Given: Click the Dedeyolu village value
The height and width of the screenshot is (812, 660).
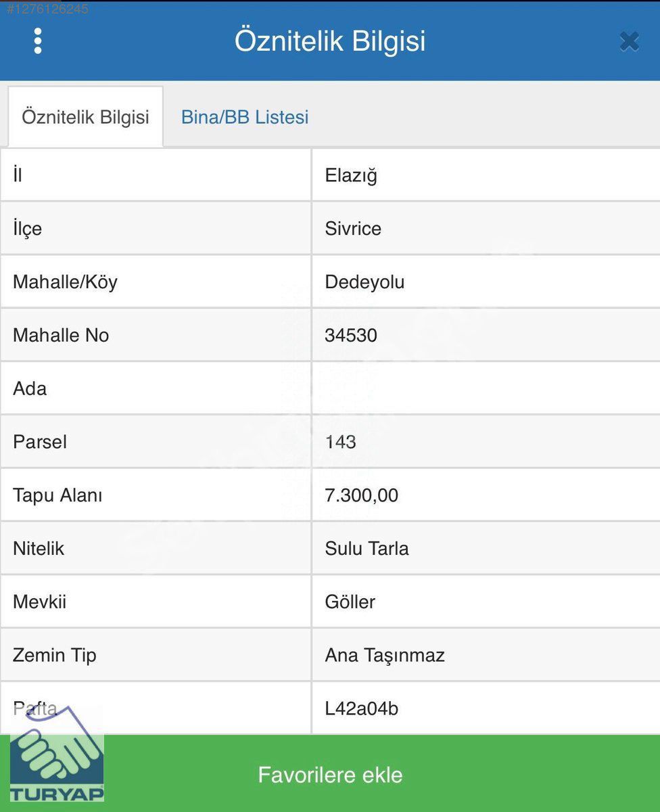Looking at the screenshot, I should pyautogui.click(x=364, y=282).
